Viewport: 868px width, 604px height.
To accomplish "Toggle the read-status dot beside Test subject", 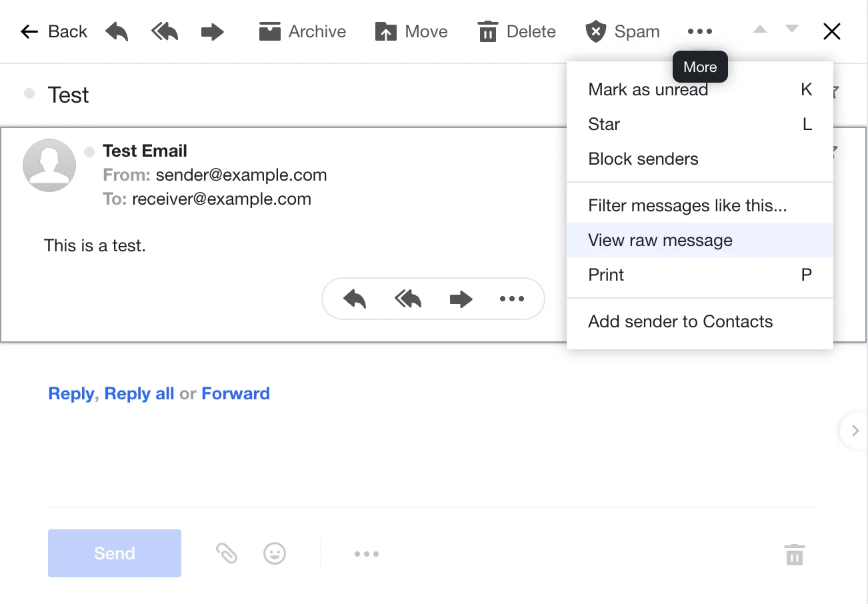I will tap(29, 94).
